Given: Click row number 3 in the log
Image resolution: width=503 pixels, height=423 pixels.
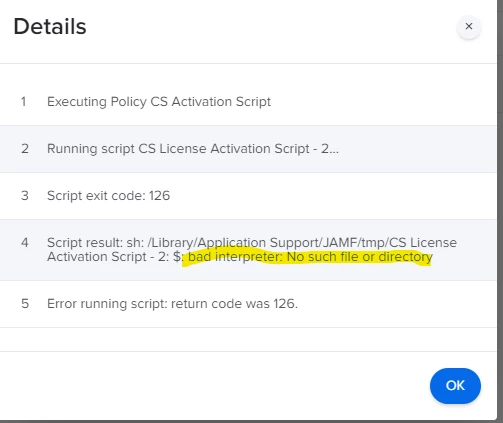Looking at the screenshot, I should [25, 196].
